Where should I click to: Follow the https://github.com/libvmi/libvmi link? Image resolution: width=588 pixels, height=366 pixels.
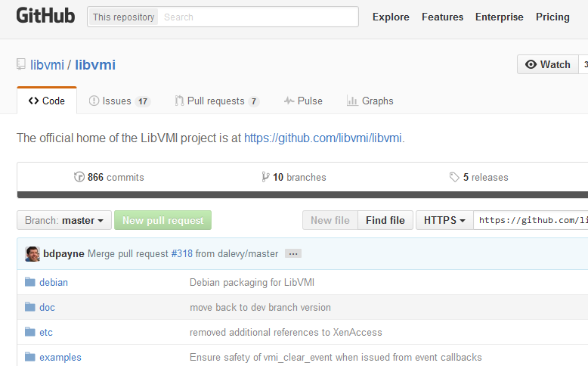click(x=323, y=138)
